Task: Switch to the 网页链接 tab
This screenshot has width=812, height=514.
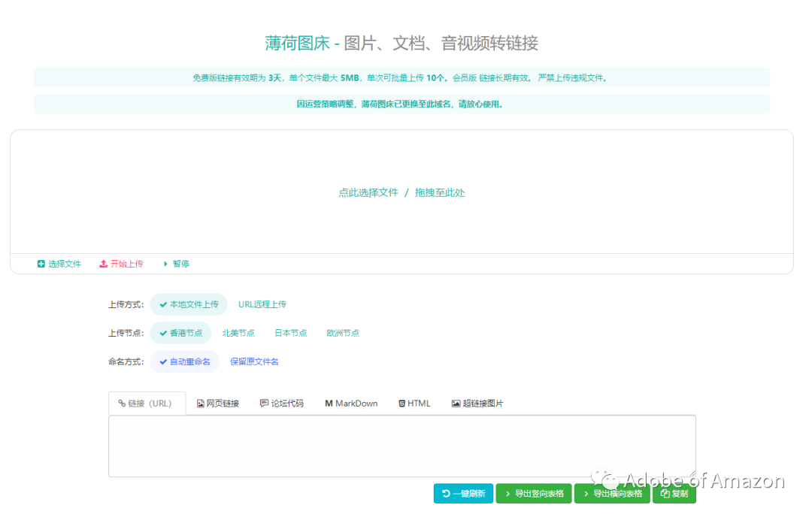Action: pos(217,403)
